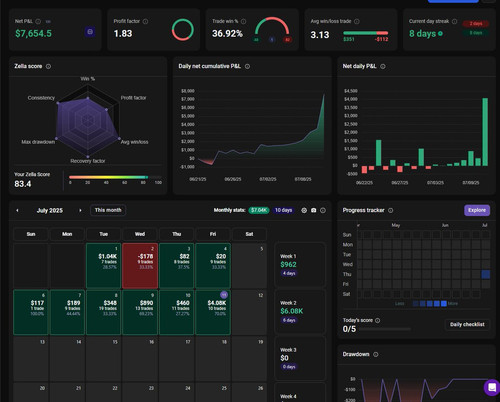This screenshot has height=402, width=500.
Task: Click the Week 1 summary card $962
Action: tap(300, 265)
